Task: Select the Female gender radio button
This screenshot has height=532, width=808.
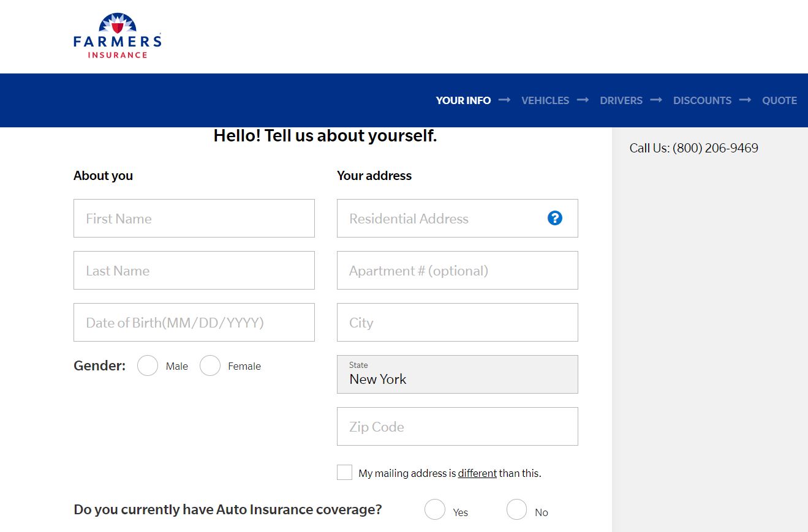Action: click(210, 366)
